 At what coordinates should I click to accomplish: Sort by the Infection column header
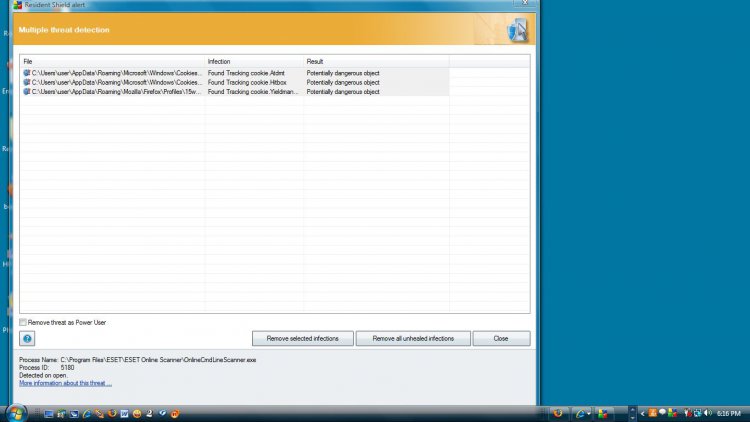pos(254,61)
